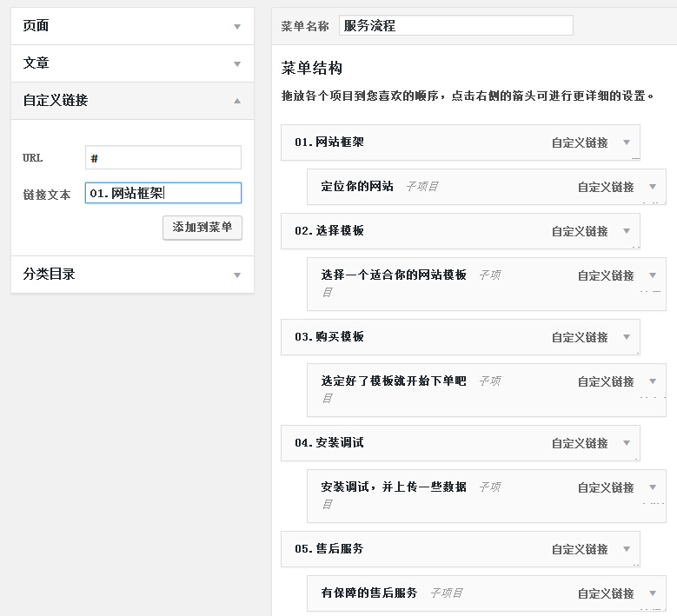Viewport: 677px width, 616px height.
Task: Open settings arrow for 01.网站框架 item
Action: click(627, 142)
